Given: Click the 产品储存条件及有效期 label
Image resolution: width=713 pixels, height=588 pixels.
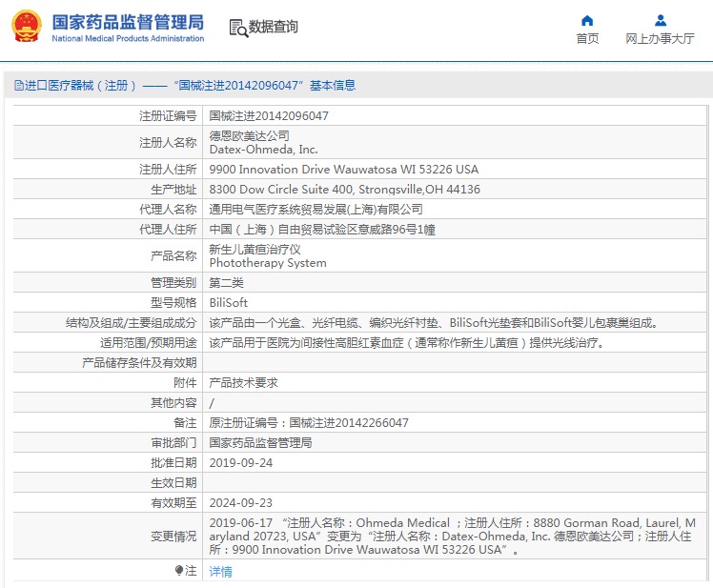Looking at the screenshot, I should (x=139, y=363).
